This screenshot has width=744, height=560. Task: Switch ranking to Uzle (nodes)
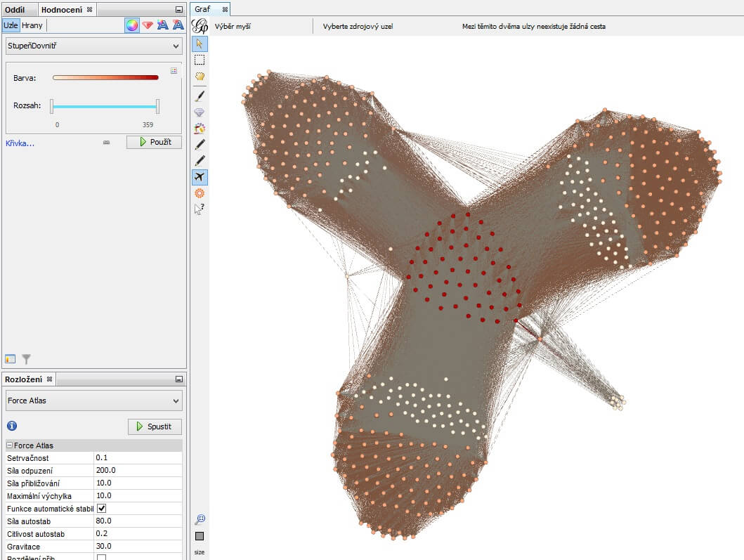pyautogui.click(x=11, y=25)
